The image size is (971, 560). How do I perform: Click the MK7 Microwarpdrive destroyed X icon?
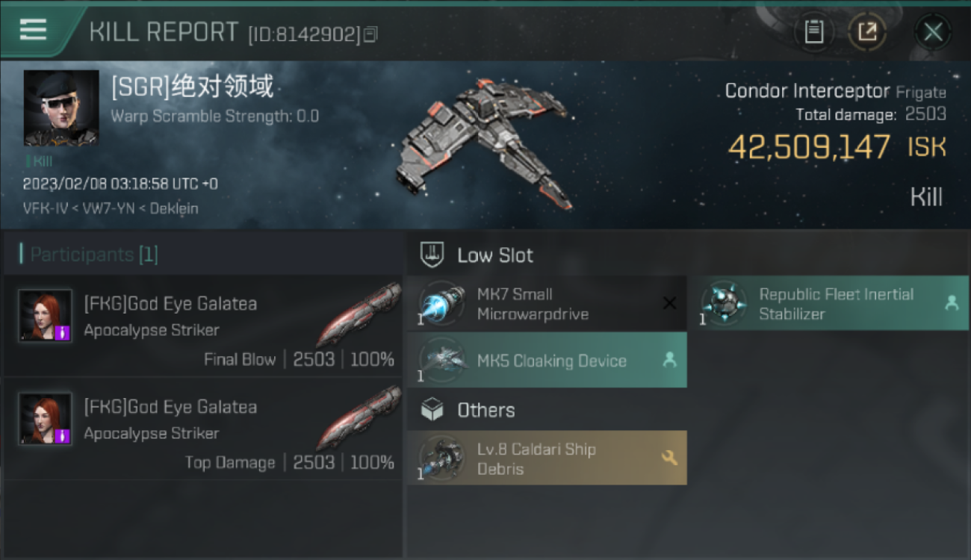(669, 303)
